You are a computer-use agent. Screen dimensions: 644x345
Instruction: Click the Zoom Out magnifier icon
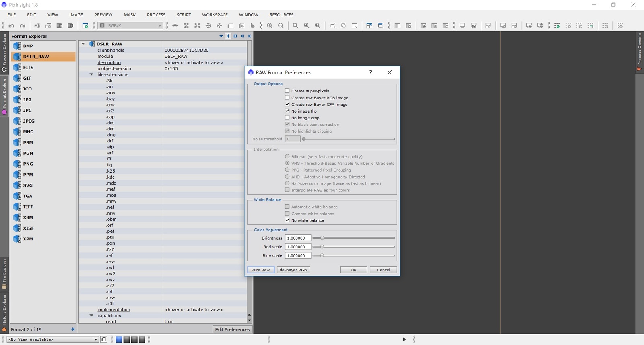coord(281,26)
